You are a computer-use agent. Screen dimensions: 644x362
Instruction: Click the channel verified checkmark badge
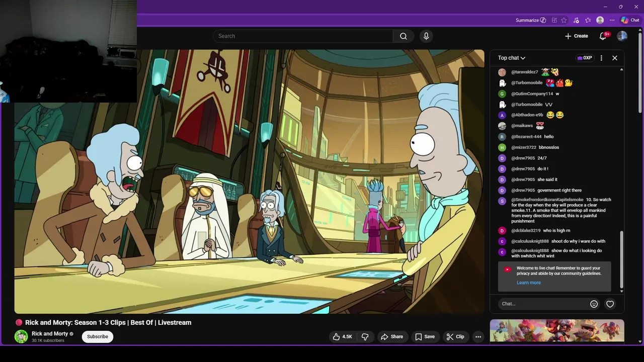pyautogui.click(x=71, y=334)
